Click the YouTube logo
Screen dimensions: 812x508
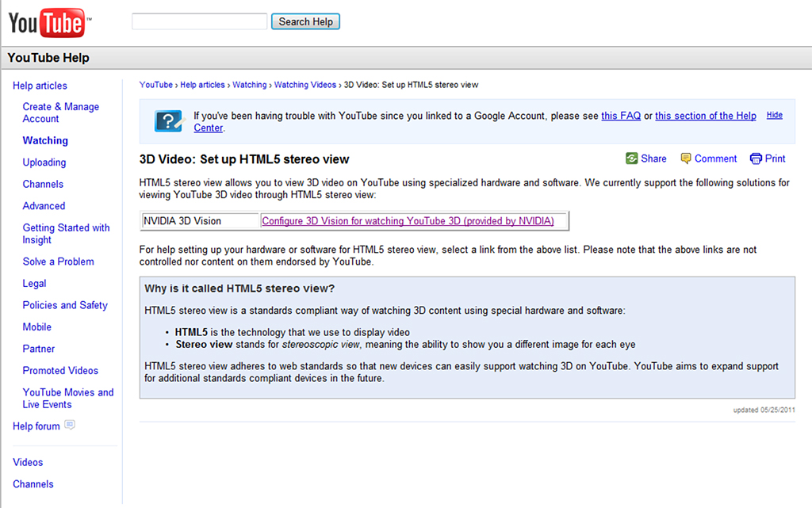tap(48, 23)
